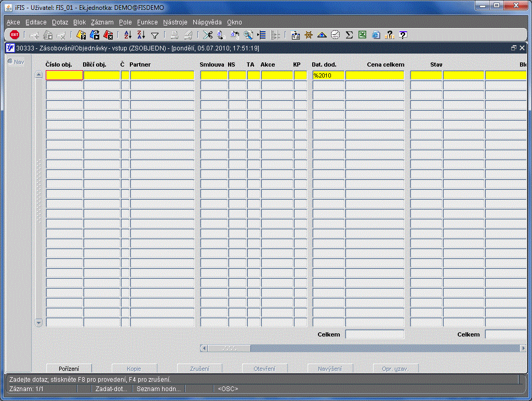Open the Okno menu
Image resolution: width=532 pixels, height=401 pixels.
234,22
